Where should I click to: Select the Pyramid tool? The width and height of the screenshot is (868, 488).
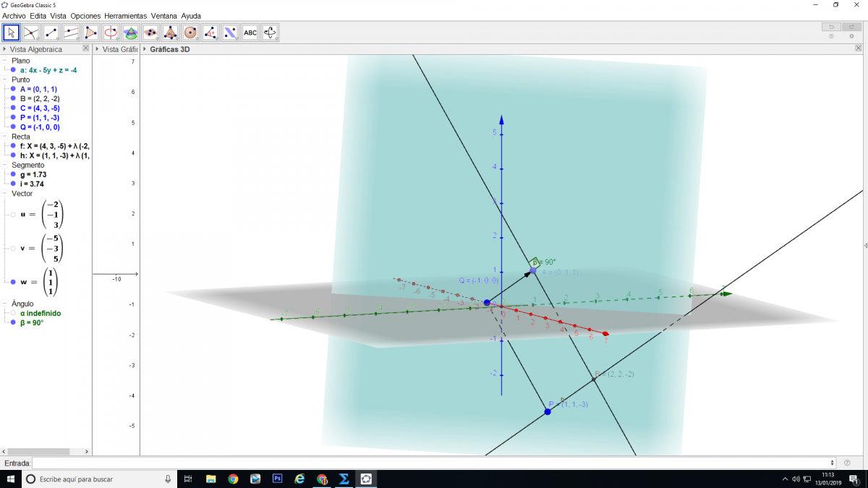coord(170,33)
